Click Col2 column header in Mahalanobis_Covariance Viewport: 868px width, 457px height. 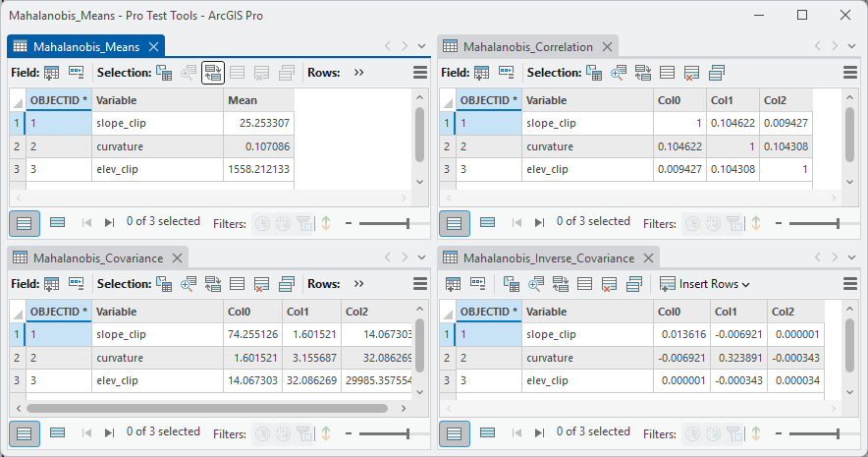click(376, 312)
